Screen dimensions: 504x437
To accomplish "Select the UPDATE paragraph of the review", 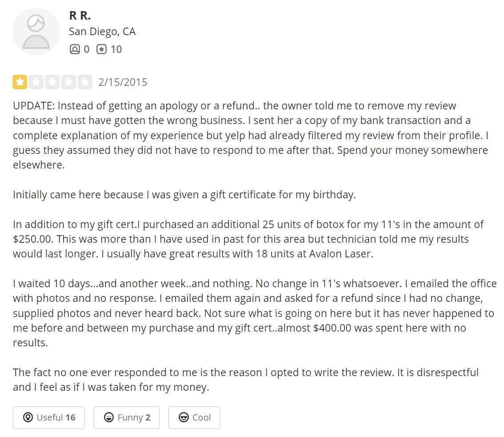I will [x=251, y=135].
